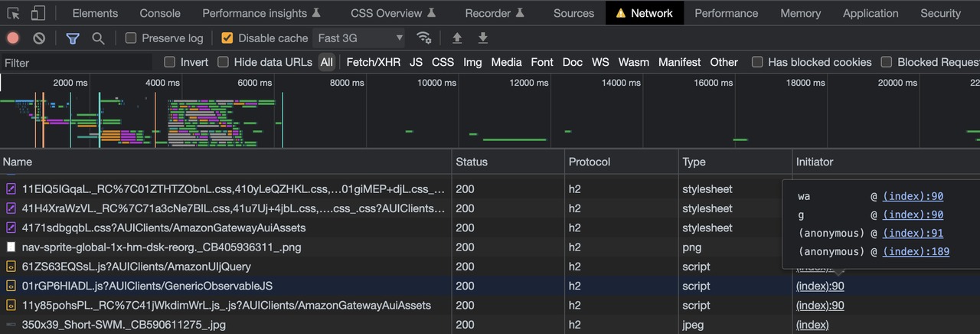
Task: Click the script icon for 11y85pohsPL row
Action: 11,305
